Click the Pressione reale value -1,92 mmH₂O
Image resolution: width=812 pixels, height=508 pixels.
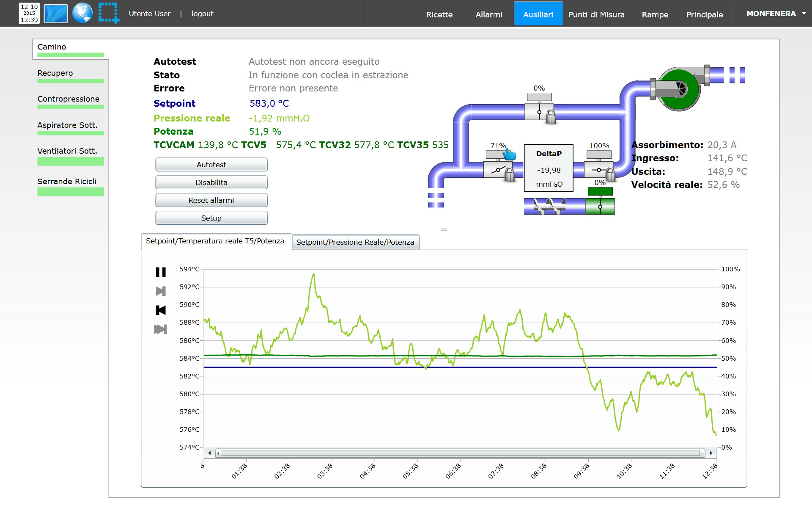279,119
